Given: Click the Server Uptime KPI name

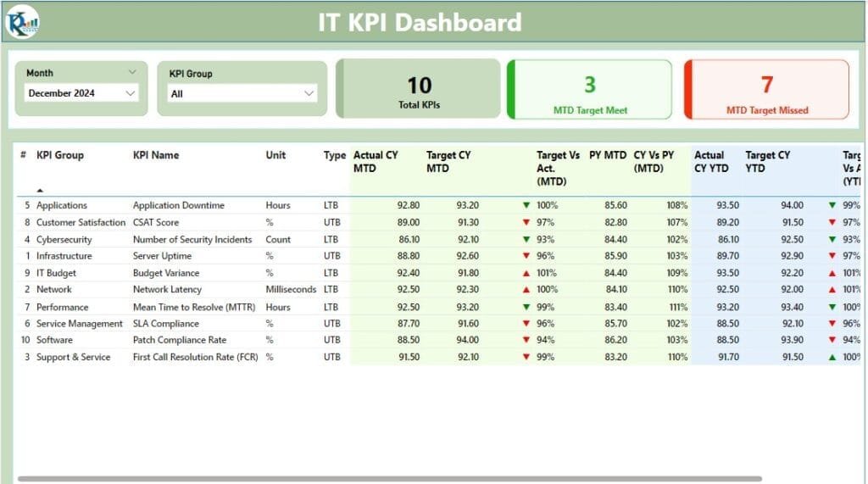Looking at the screenshot, I should tap(162, 256).
